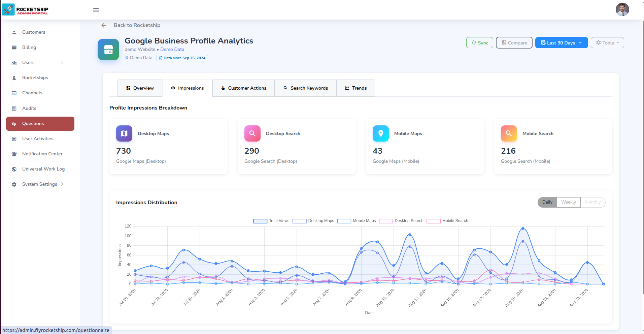Click the 216 Mobile Search value
This screenshot has width=644, height=334.
(x=508, y=151)
